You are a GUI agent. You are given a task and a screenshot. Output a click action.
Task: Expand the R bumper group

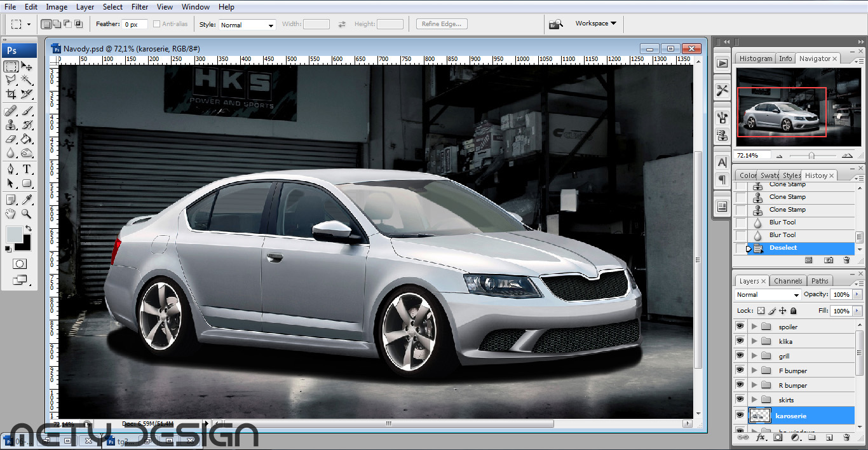coord(754,385)
